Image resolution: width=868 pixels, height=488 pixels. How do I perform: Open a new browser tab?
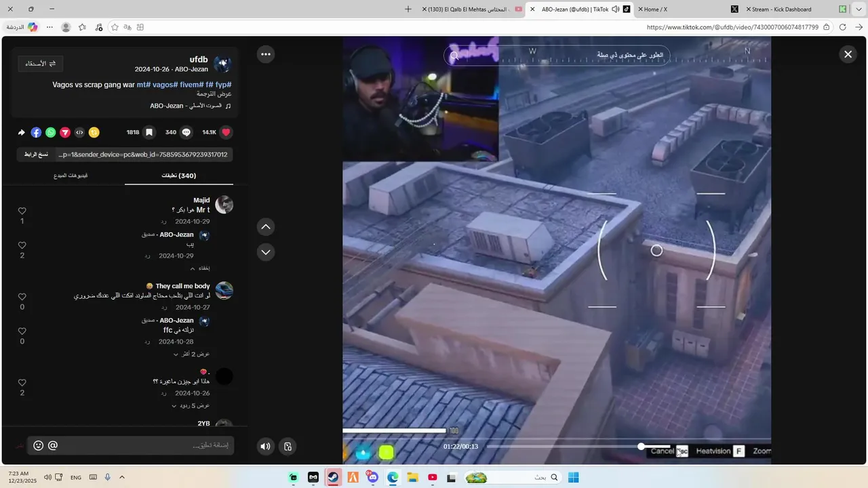coord(408,9)
